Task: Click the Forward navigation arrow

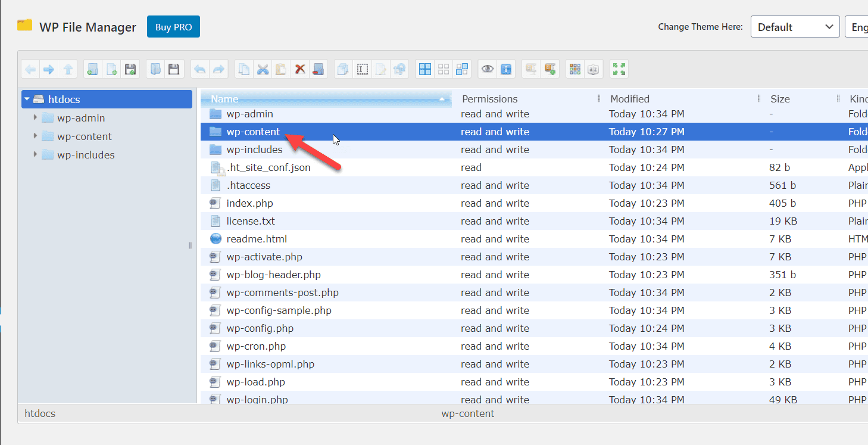Action: [49, 70]
